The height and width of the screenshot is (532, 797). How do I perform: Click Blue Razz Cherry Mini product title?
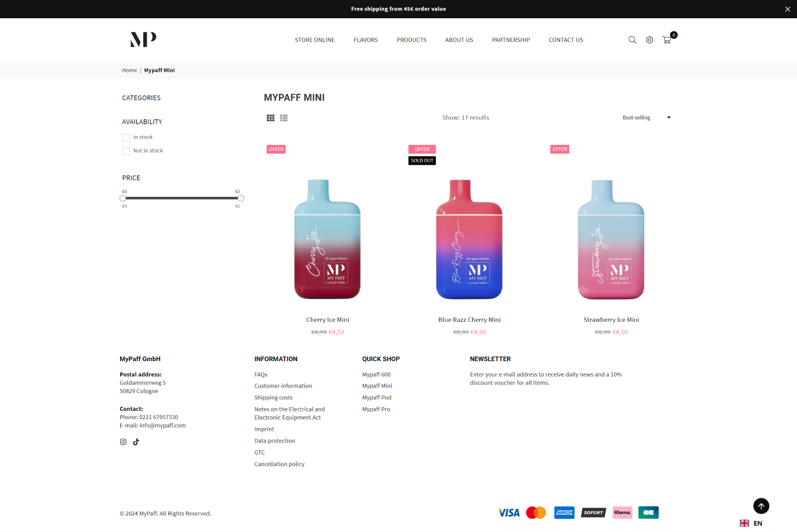469,320
